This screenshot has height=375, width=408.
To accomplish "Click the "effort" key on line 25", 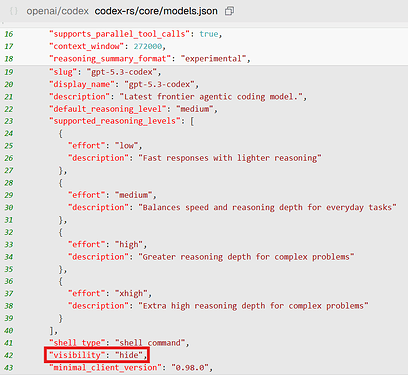I will pyautogui.click(x=87, y=146).
